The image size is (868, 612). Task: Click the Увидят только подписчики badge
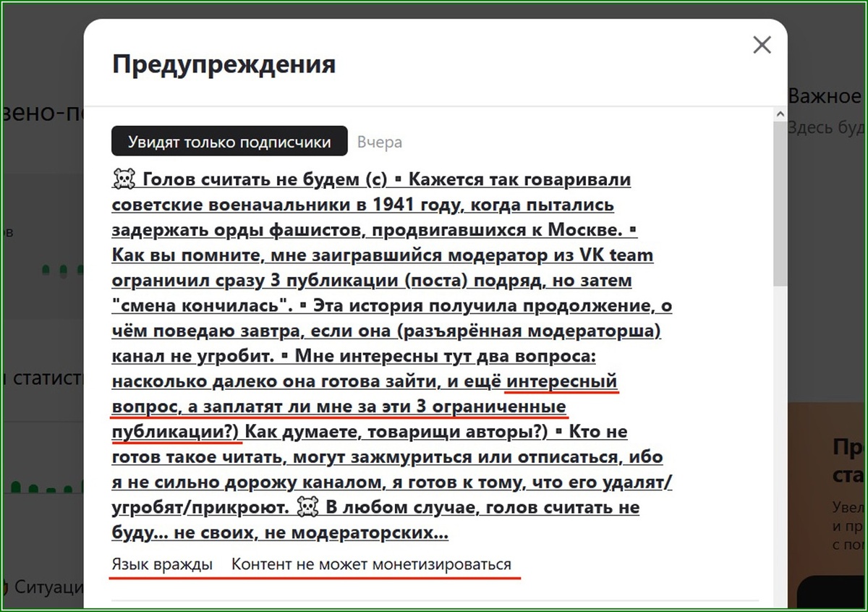(x=229, y=140)
